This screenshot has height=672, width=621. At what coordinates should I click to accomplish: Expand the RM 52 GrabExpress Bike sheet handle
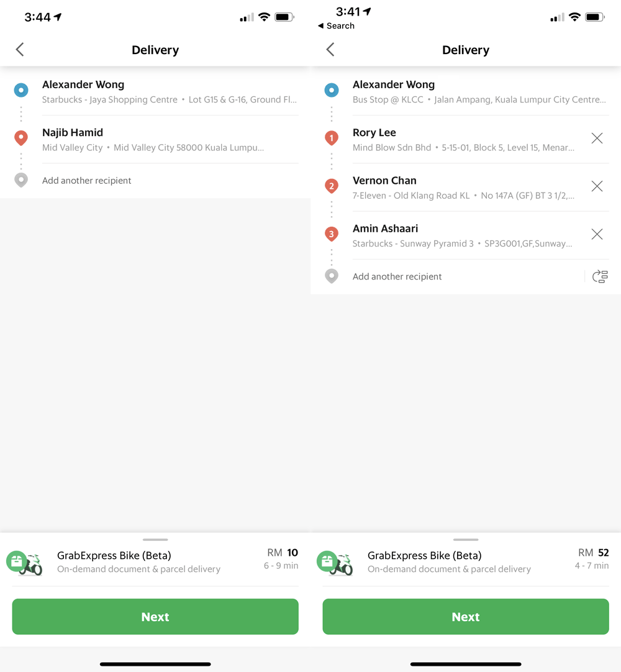click(466, 540)
